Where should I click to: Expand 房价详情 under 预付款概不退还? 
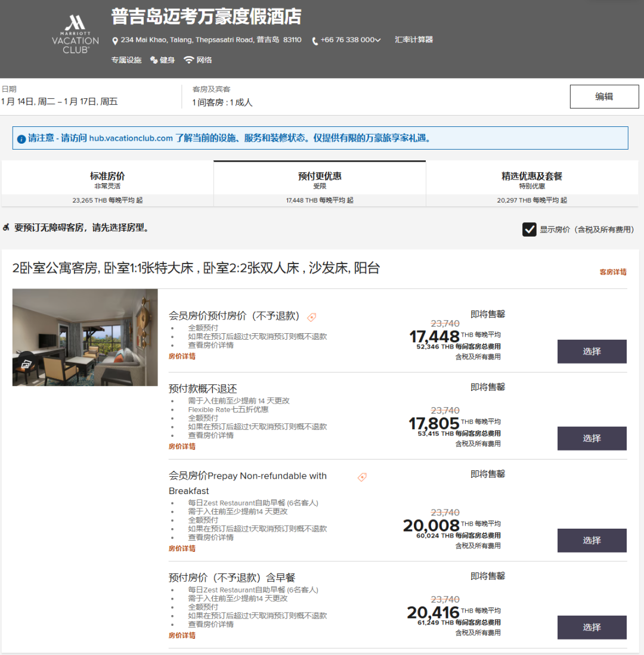(181, 446)
